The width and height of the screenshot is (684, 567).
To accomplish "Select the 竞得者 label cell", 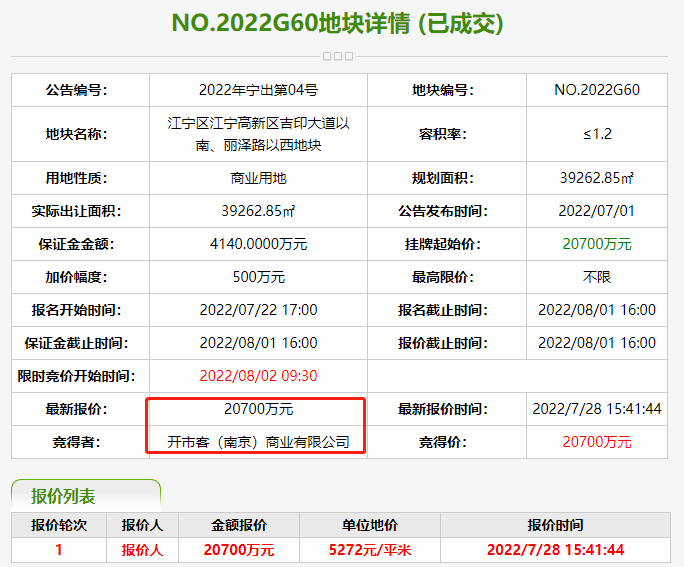I will [x=80, y=442].
